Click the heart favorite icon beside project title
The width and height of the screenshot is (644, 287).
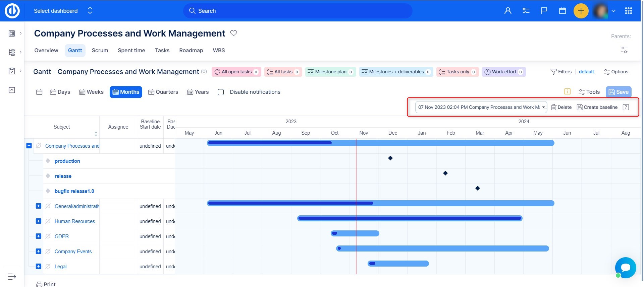click(234, 33)
